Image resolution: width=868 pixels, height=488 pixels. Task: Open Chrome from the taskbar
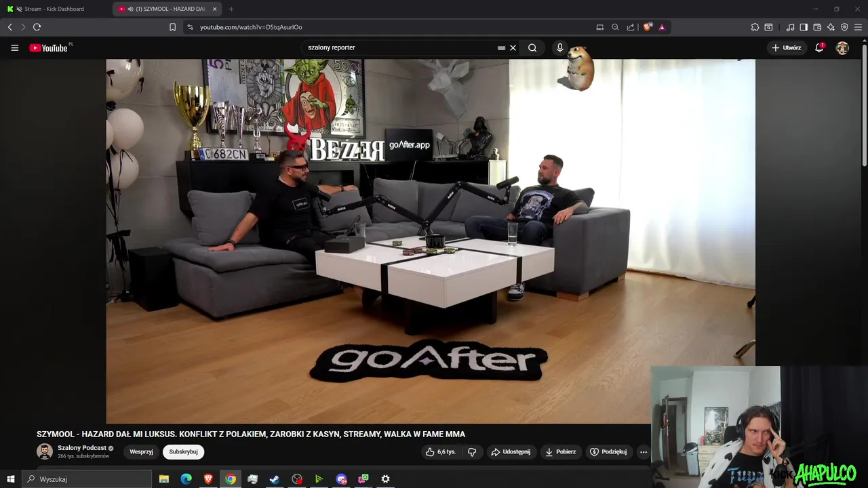point(231,479)
